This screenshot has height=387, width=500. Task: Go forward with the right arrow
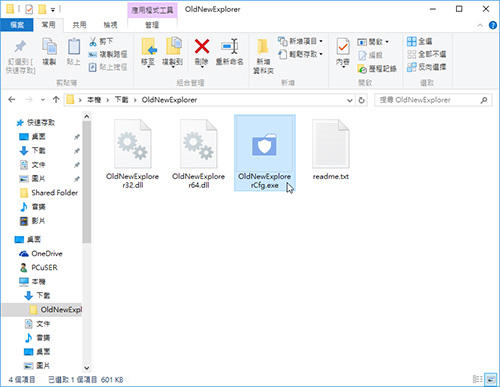[29, 100]
